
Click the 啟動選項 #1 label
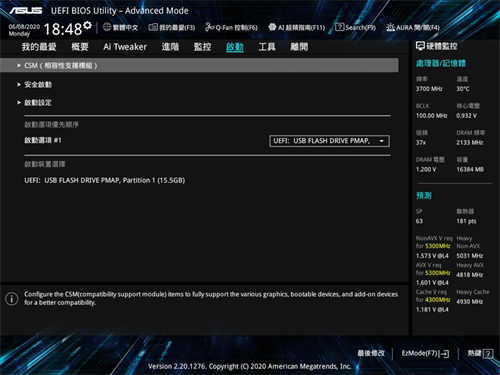(x=43, y=140)
